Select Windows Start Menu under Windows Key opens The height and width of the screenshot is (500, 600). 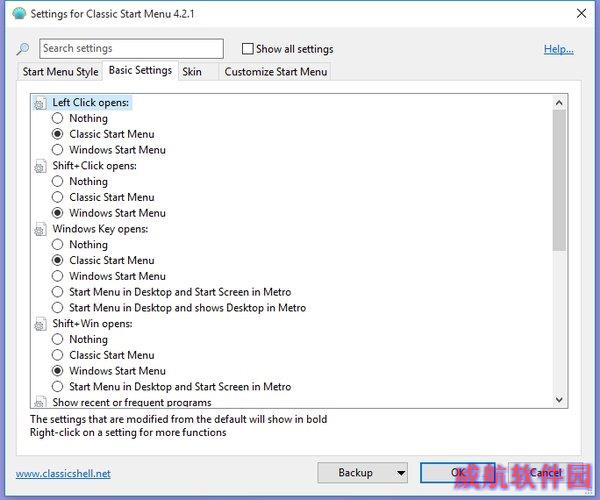[57, 276]
